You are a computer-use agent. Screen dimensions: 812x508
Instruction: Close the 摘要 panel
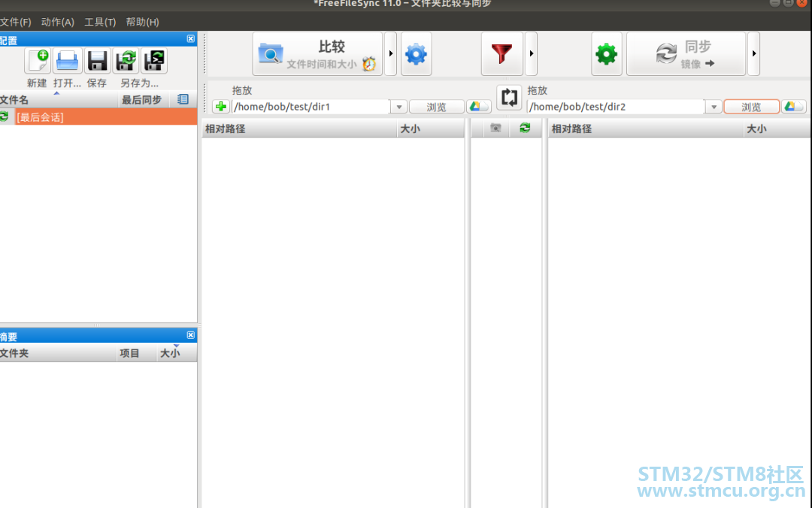click(190, 335)
